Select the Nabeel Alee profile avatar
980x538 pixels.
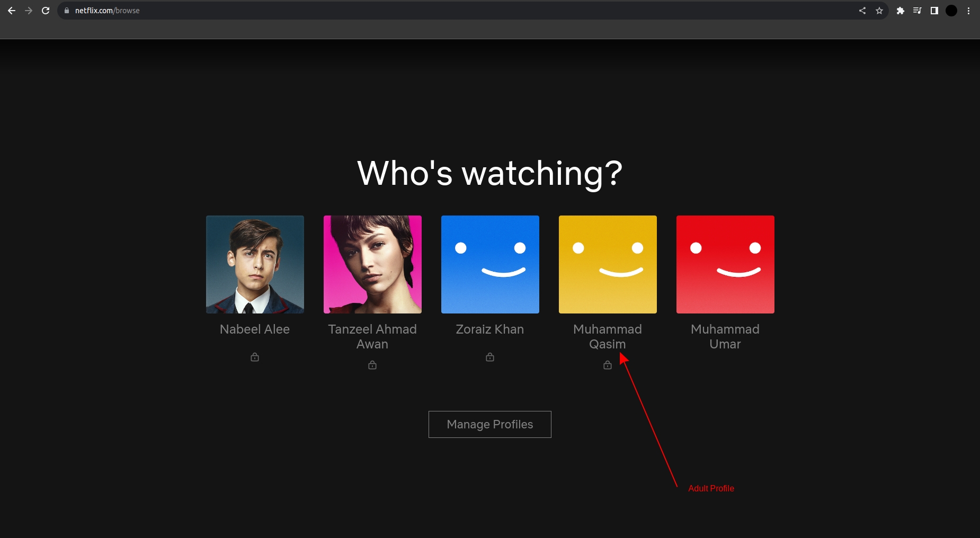pos(255,264)
